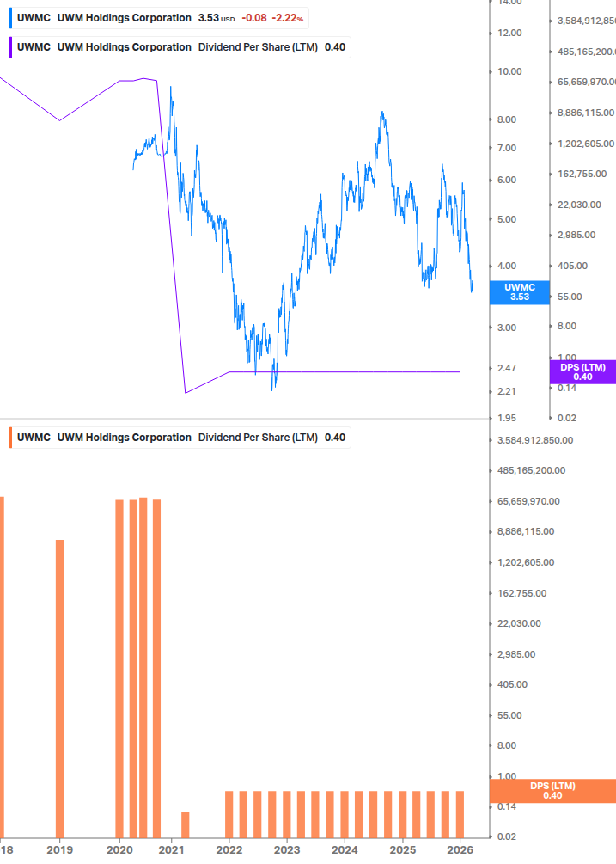Click the 4.00 price axis label
The image size is (616, 864).
click(507, 267)
